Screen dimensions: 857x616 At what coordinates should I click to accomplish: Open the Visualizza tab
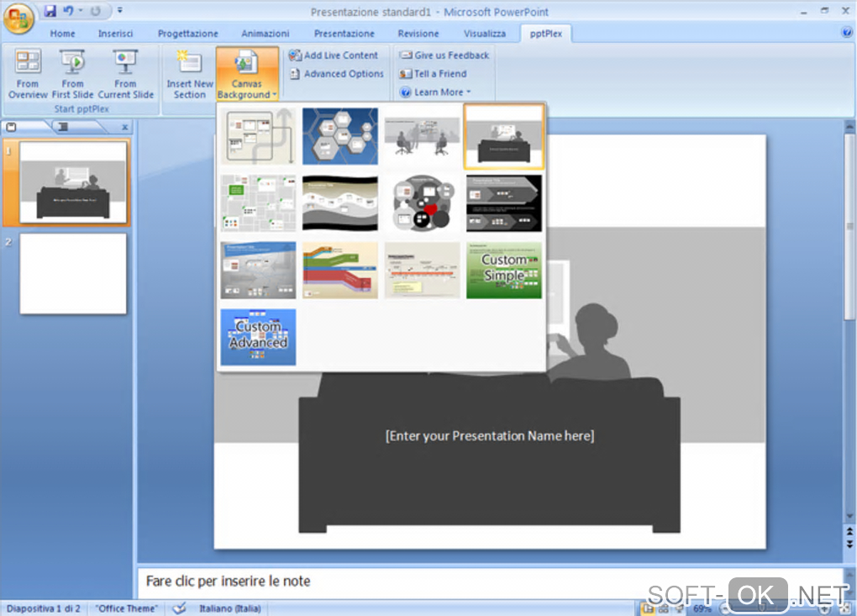484,34
